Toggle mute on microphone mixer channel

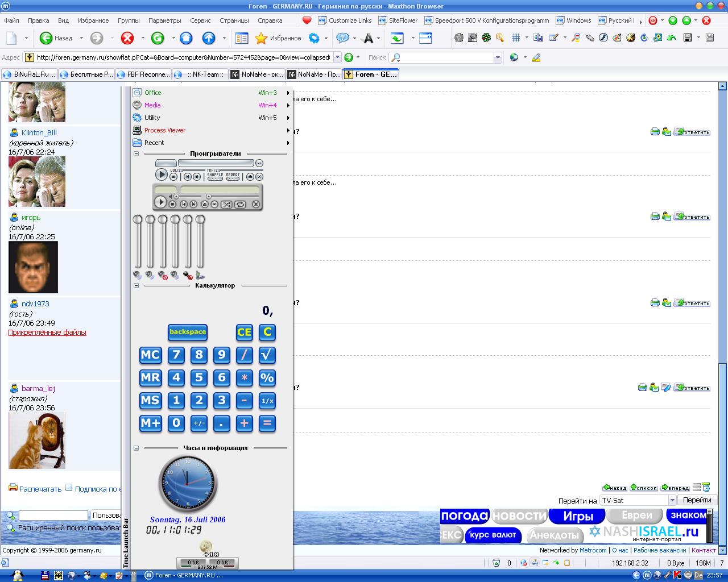coord(188,275)
